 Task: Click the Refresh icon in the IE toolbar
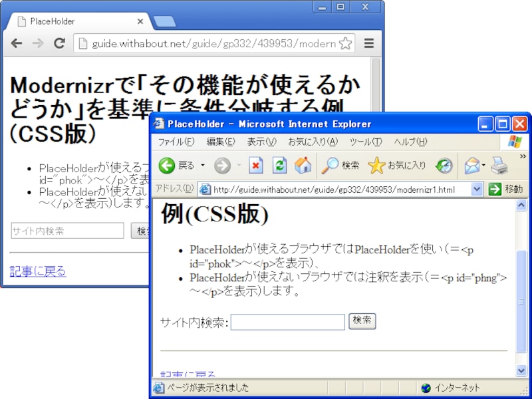tap(279, 165)
